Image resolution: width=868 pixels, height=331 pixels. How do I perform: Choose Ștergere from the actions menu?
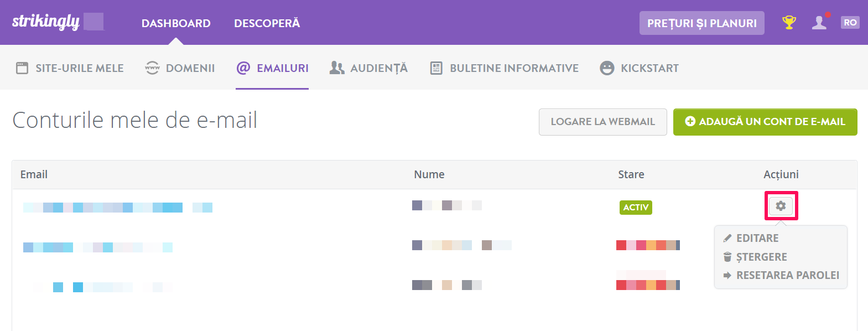pyautogui.click(x=755, y=257)
